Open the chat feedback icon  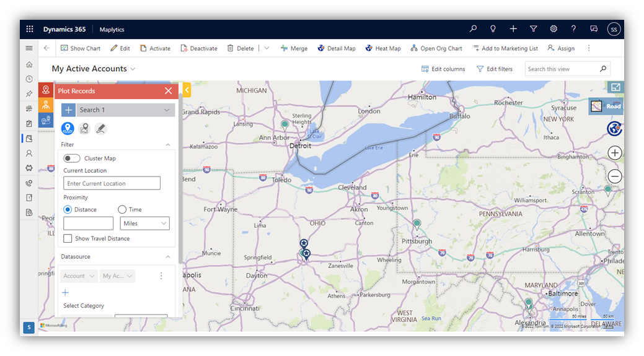(593, 28)
